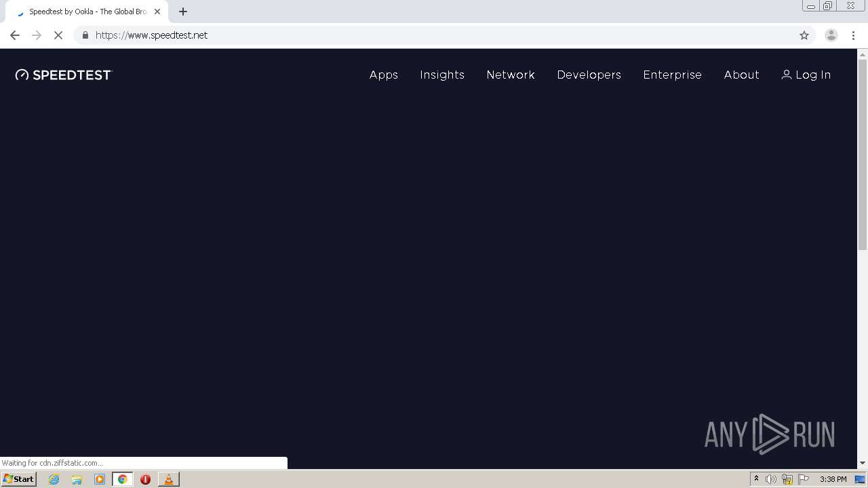Screen dimensions: 868x488
Task: Open the red Opera taskbar icon
Action: tap(145, 479)
